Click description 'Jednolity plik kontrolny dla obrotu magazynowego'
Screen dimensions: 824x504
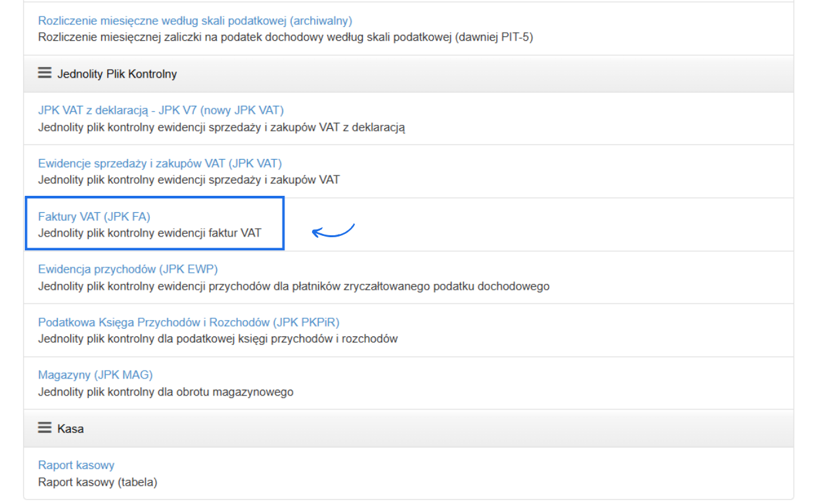(166, 392)
